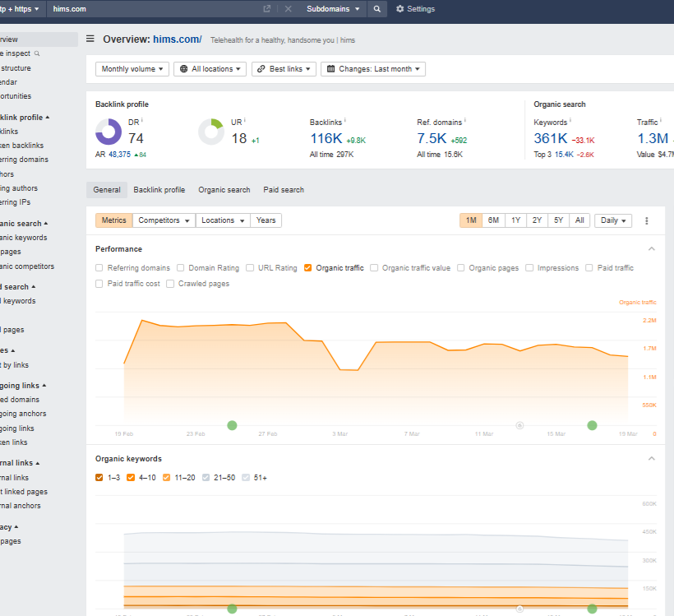Switch to the Backlink profile tab
674x616 pixels.
click(159, 190)
